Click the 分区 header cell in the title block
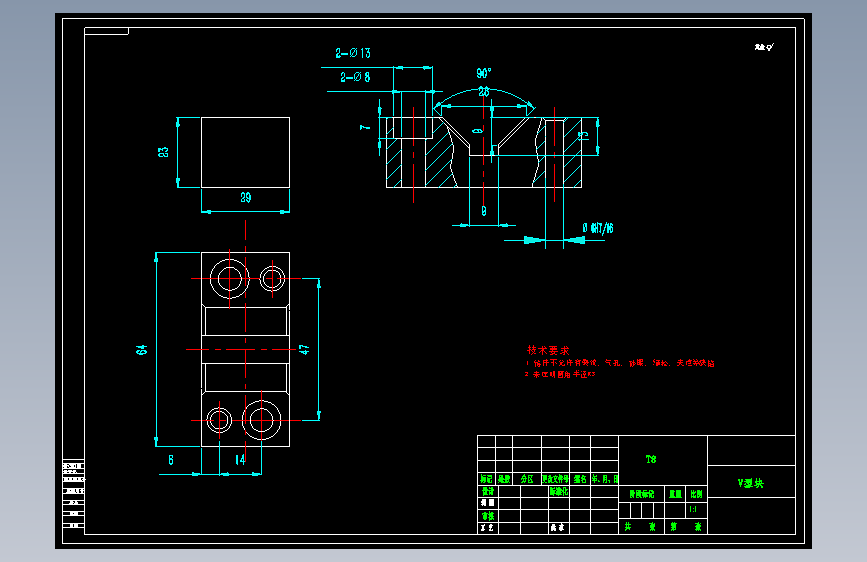Screen dimensions: 867x562 [527, 479]
